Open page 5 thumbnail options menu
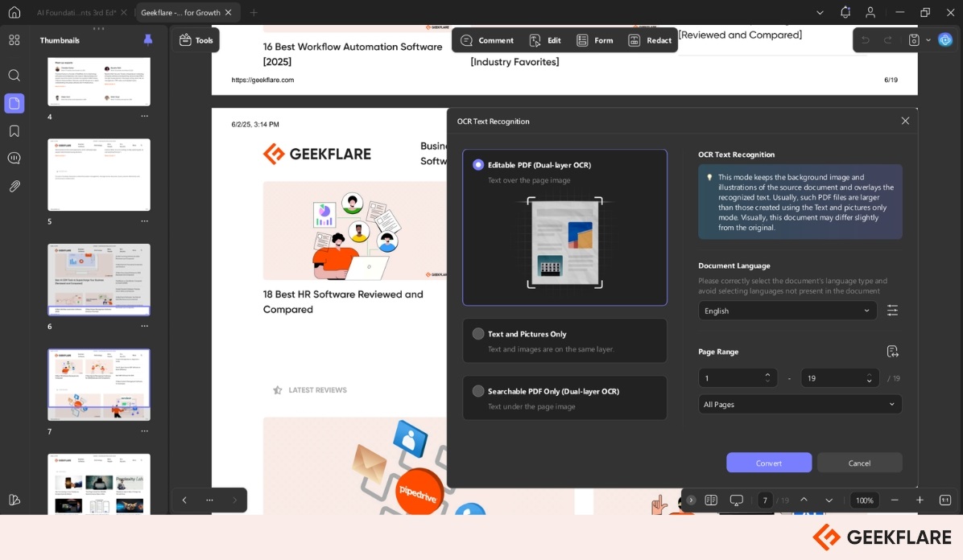Image resolution: width=963 pixels, height=560 pixels. 144,221
